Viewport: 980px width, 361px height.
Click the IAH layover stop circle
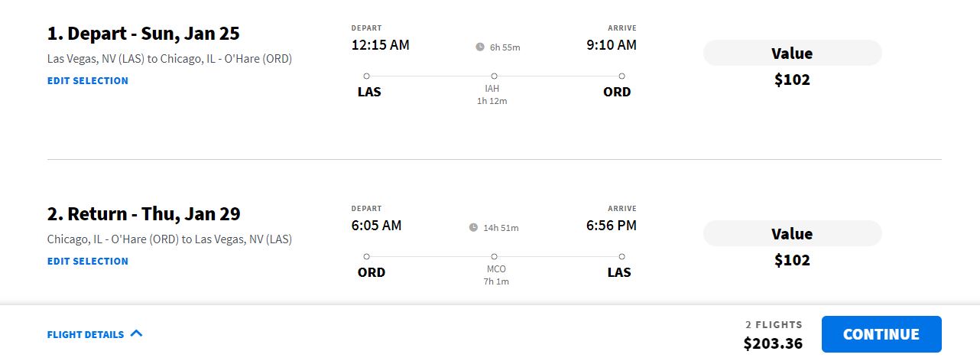tap(494, 76)
